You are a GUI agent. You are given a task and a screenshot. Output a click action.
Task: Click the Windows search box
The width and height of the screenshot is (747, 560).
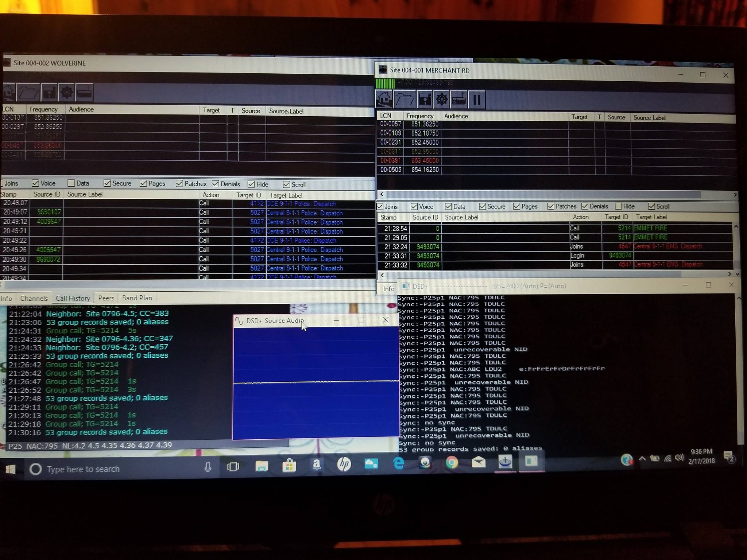click(83, 469)
